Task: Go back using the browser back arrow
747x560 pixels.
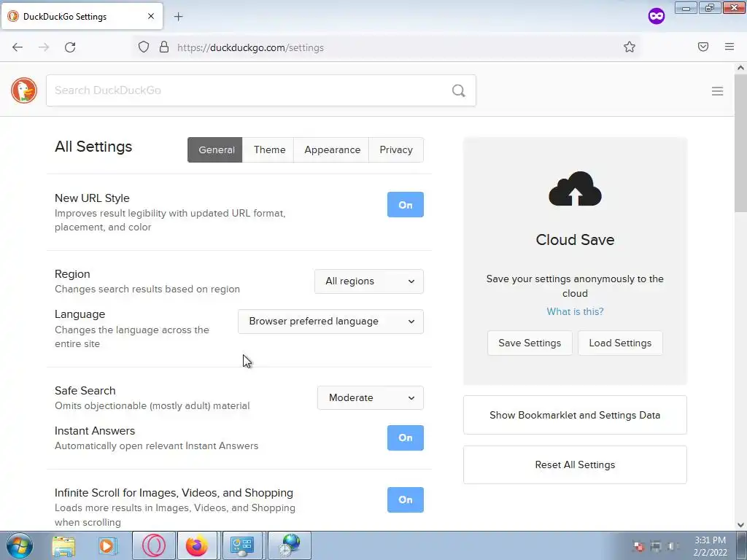Action: point(18,47)
